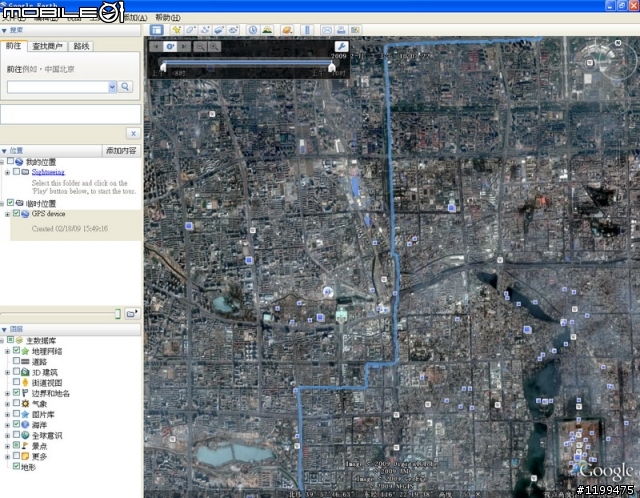Add an image overlay from the toolbar
640x498 pixels.
[x=219, y=30]
